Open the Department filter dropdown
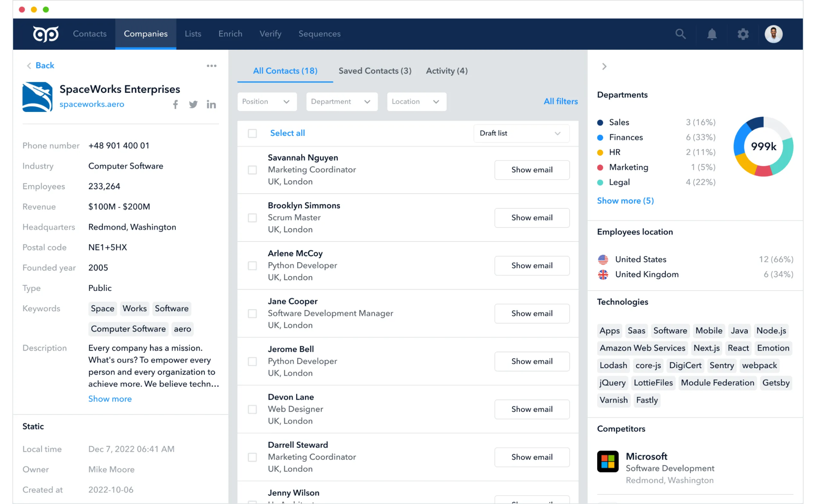 (x=342, y=102)
